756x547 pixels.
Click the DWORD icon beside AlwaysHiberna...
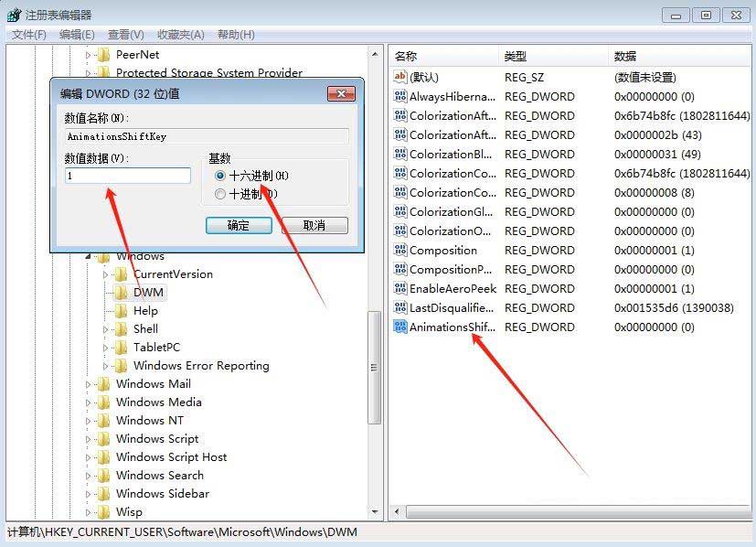[x=400, y=96]
